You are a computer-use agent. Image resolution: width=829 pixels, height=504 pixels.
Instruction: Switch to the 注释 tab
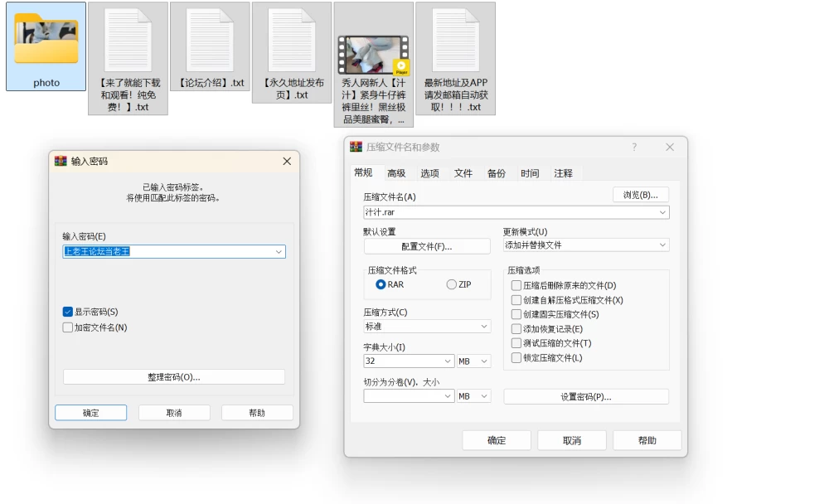point(563,173)
